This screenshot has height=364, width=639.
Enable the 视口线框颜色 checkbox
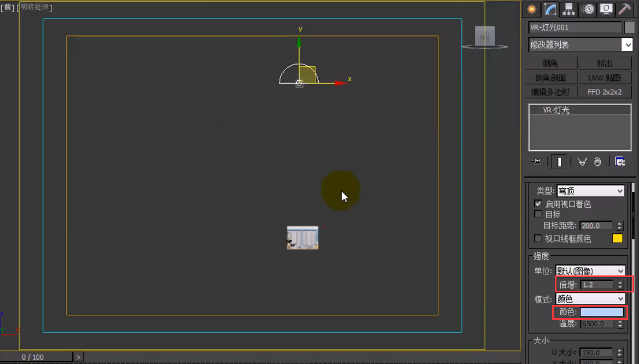click(x=538, y=238)
